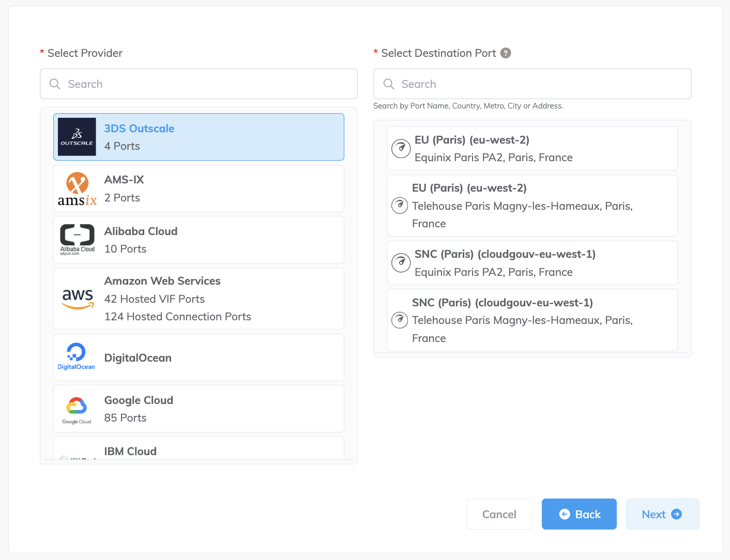Choose Amazon Web Services provider
Screen dimensions: 730x560
199,299
